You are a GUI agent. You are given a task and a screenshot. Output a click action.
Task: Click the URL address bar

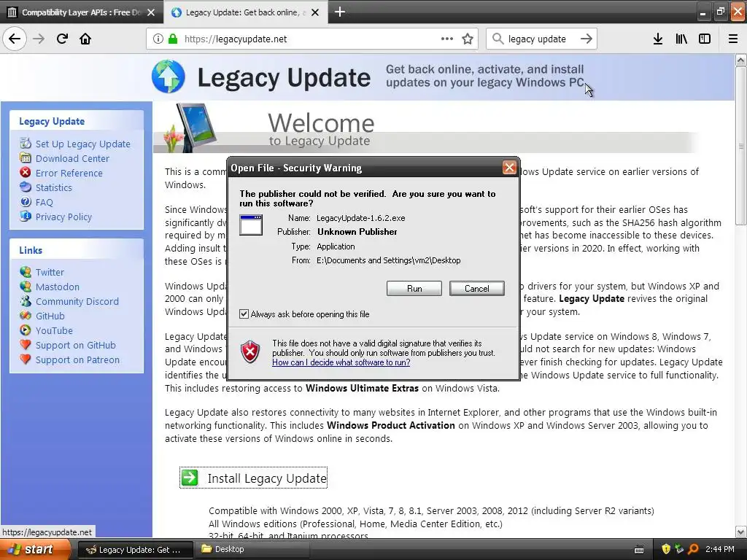[312, 39]
